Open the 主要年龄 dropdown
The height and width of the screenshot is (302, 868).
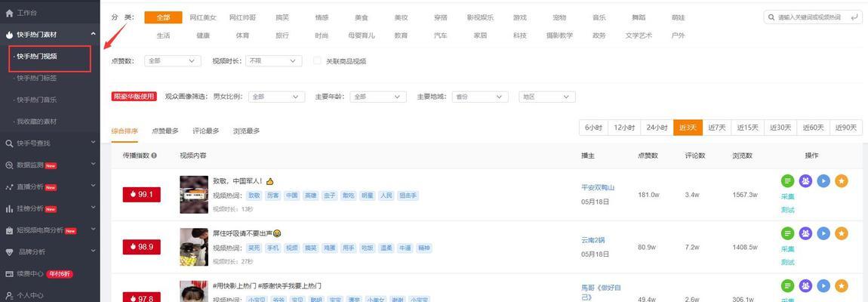[x=378, y=97]
